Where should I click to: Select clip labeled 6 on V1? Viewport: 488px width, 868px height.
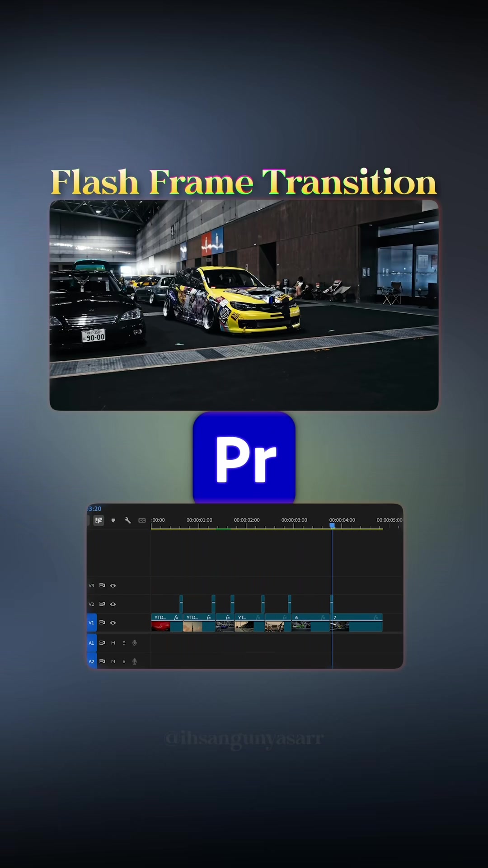(x=310, y=623)
